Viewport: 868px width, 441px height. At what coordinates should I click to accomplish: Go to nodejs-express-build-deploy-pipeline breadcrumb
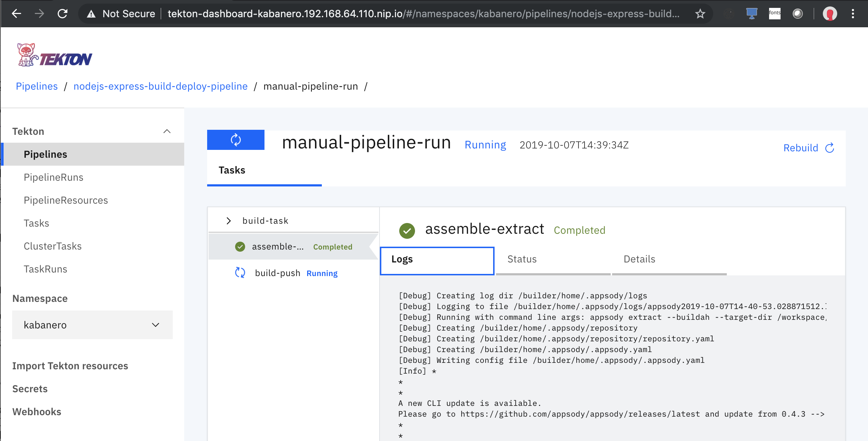160,86
